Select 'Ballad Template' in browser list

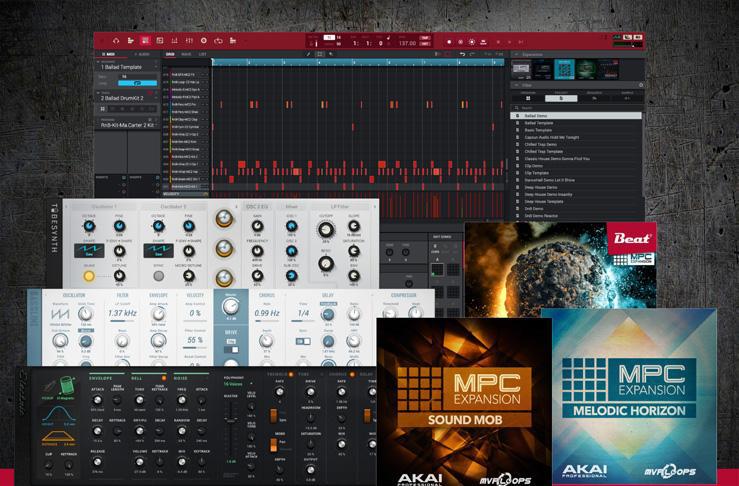point(576,123)
